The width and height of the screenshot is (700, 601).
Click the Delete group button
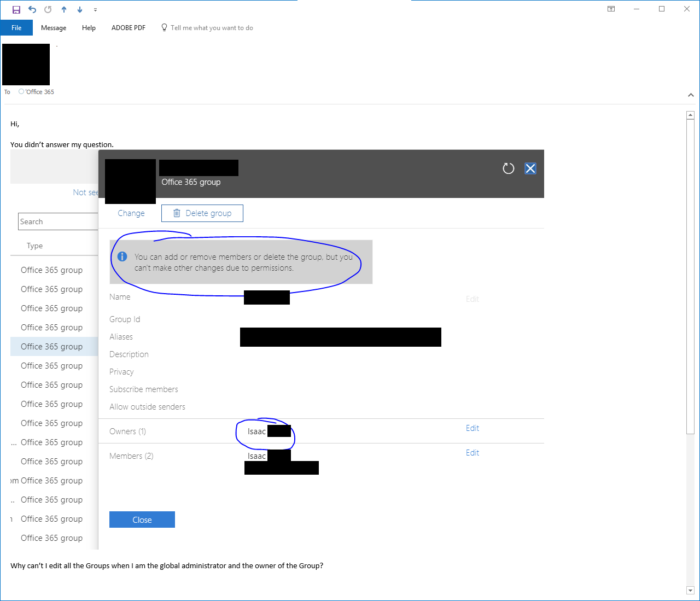202,213
